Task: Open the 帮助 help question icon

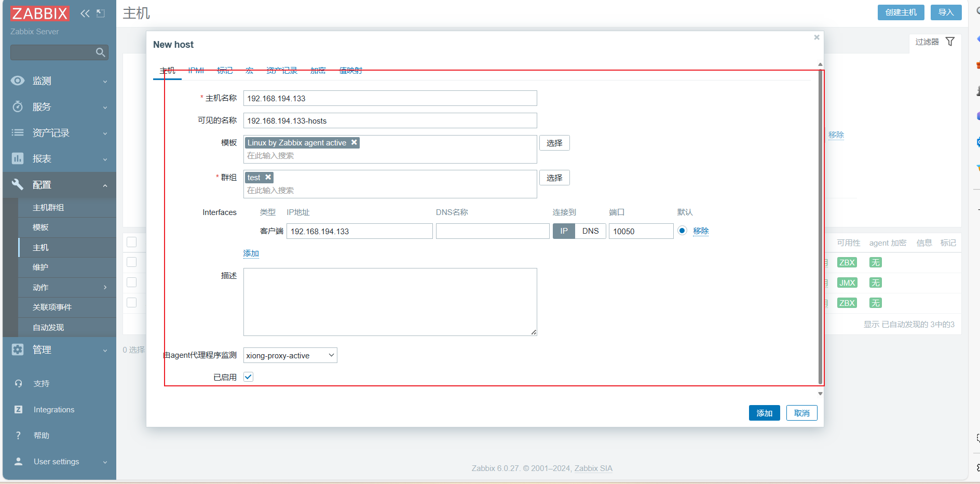Action: 18,435
